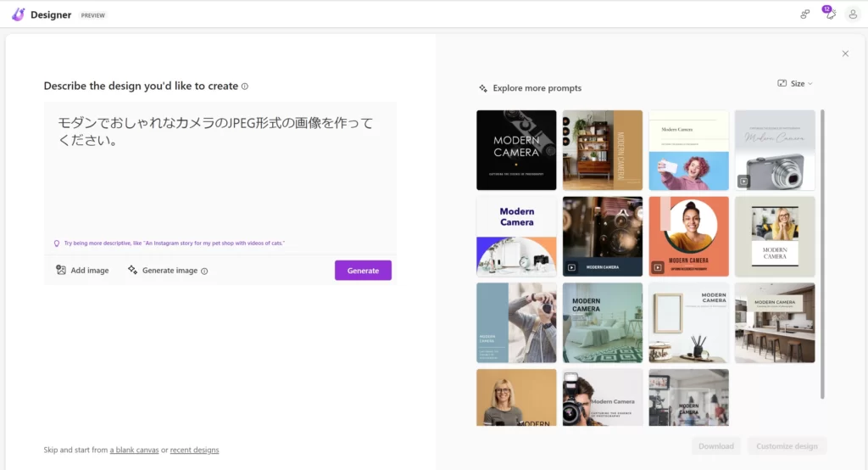The width and height of the screenshot is (868, 470).
Task: Open the blank canvas link
Action: click(134, 450)
